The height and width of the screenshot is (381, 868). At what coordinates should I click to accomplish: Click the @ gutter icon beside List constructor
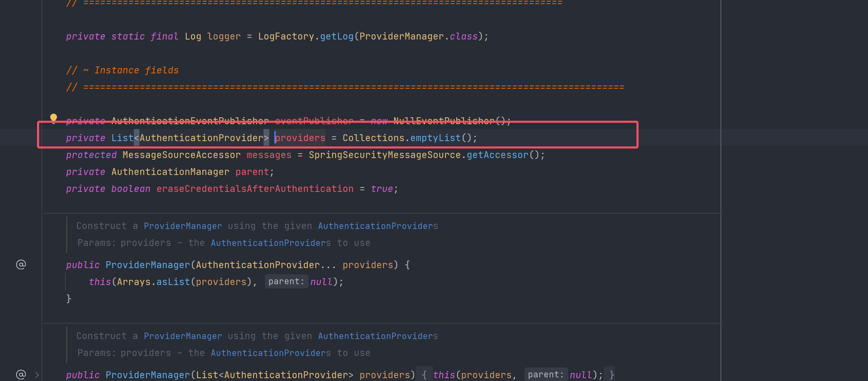(21, 375)
